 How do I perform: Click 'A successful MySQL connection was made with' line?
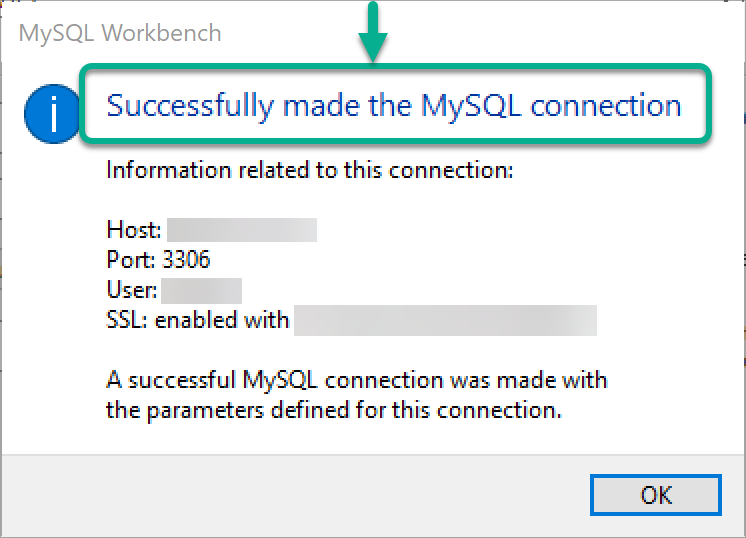[357, 380]
